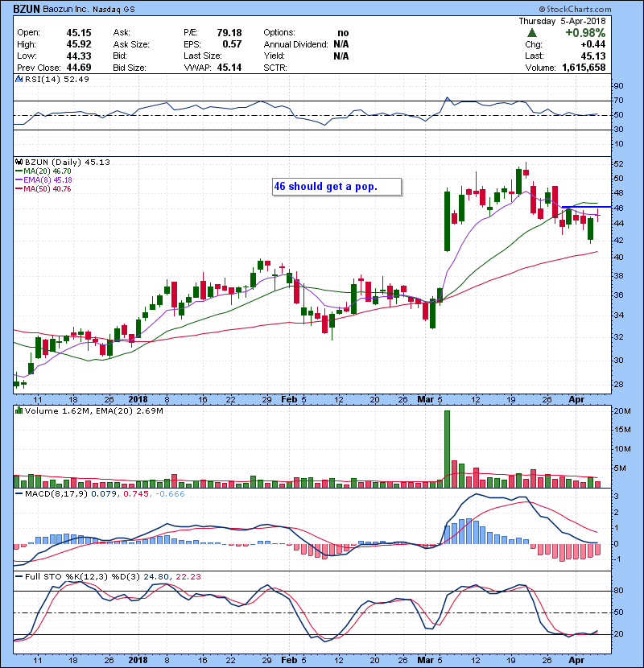Click the Yield label

[274, 56]
